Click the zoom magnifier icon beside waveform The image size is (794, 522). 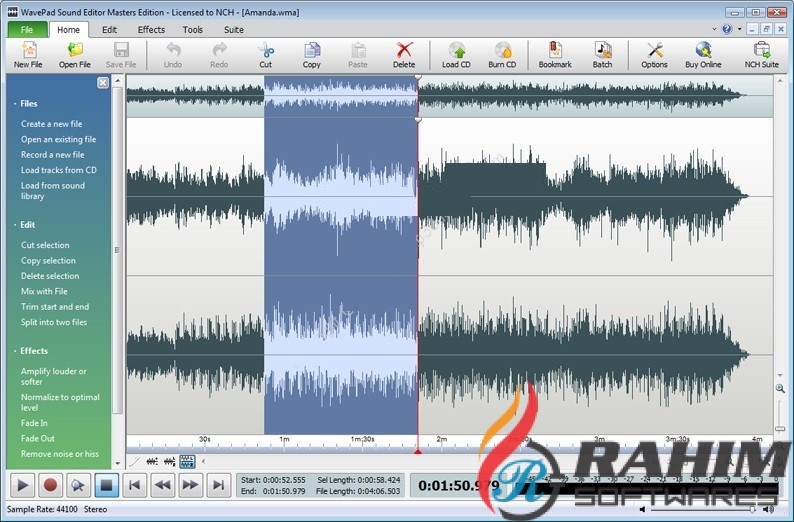tap(780, 388)
